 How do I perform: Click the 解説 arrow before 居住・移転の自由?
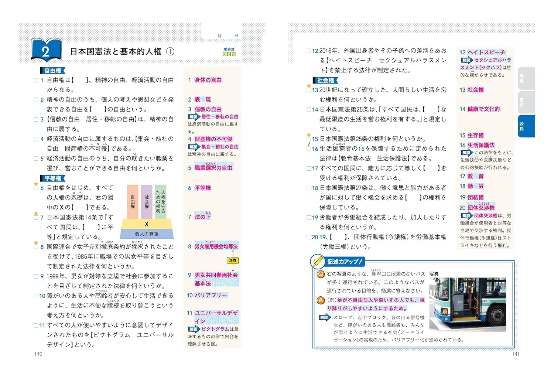click(194, 117)
